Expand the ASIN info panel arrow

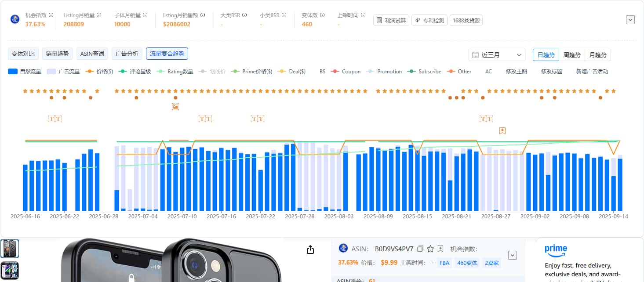coord(512,255)
